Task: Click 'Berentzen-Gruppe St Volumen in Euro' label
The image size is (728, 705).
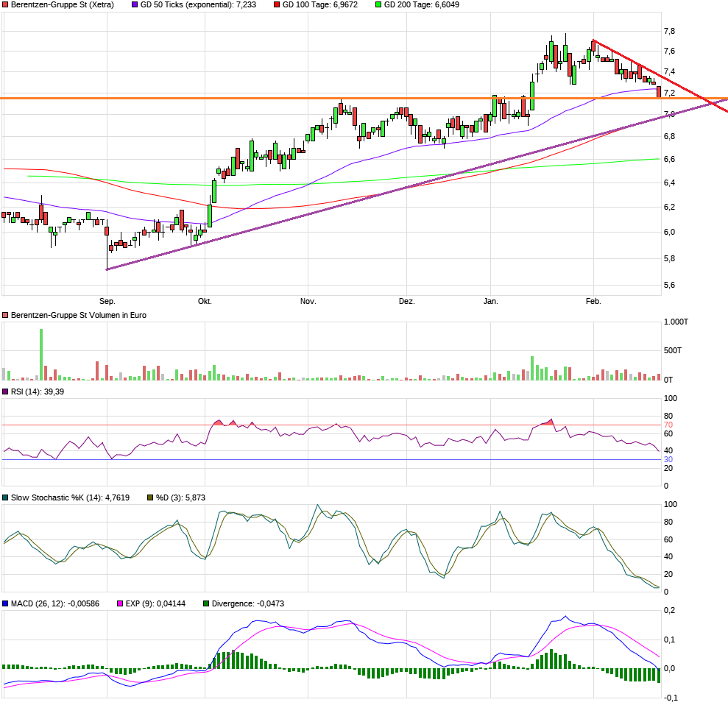Action: click(x=79, y=315)
